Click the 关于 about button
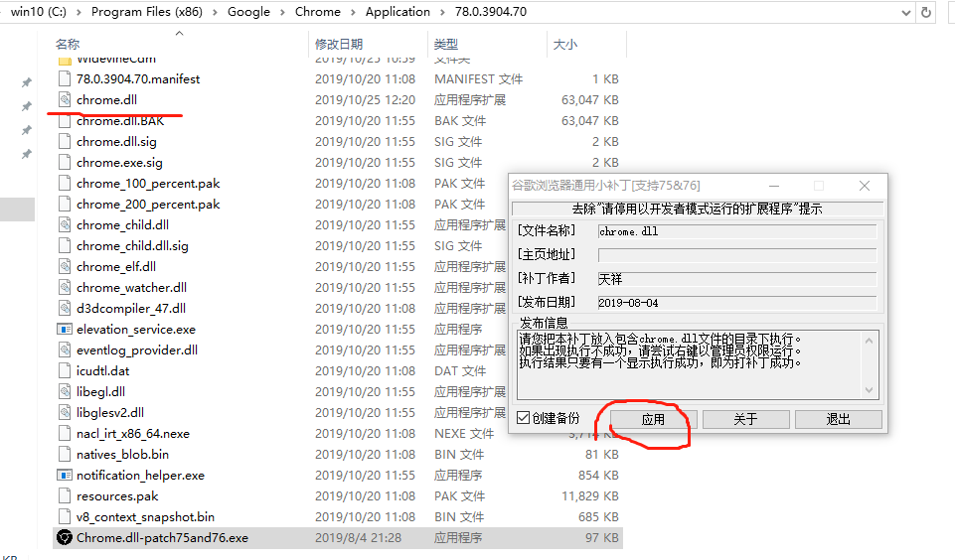 [x=745, y=419]
